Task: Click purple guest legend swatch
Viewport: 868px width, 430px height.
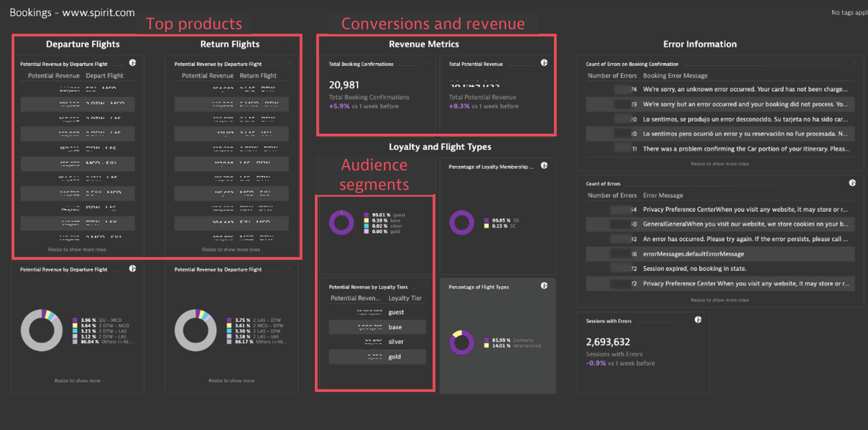Action: (366, 215)
